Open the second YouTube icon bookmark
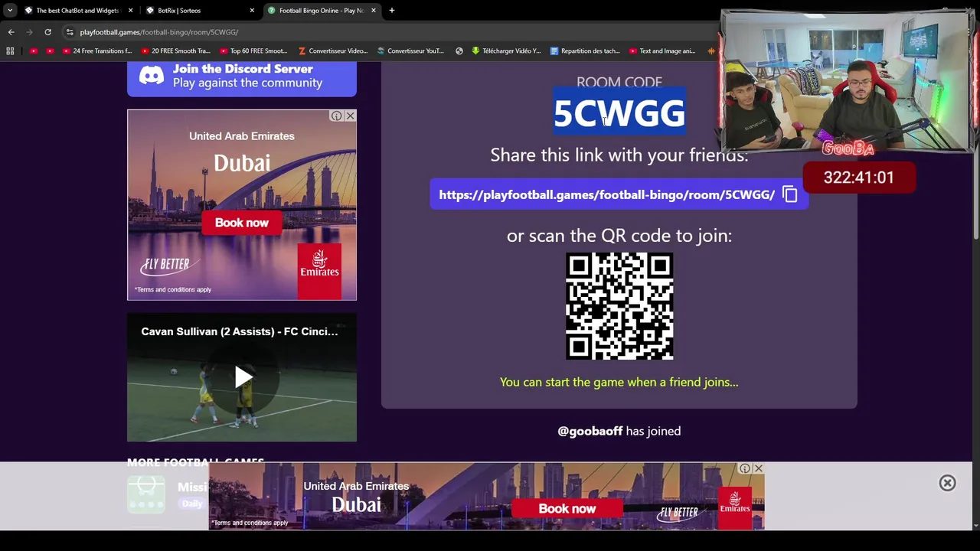The width and height of the screenshot is (980, 551). (51, 51)
